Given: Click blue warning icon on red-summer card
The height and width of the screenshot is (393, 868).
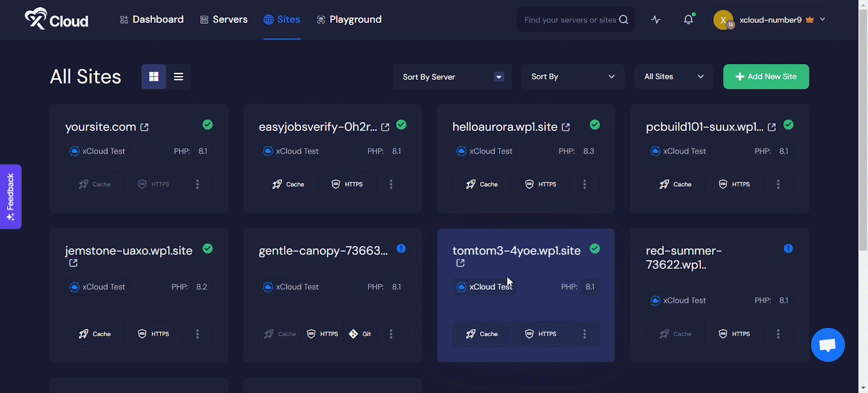Looking at the screenshot, I should coord(789,249).
